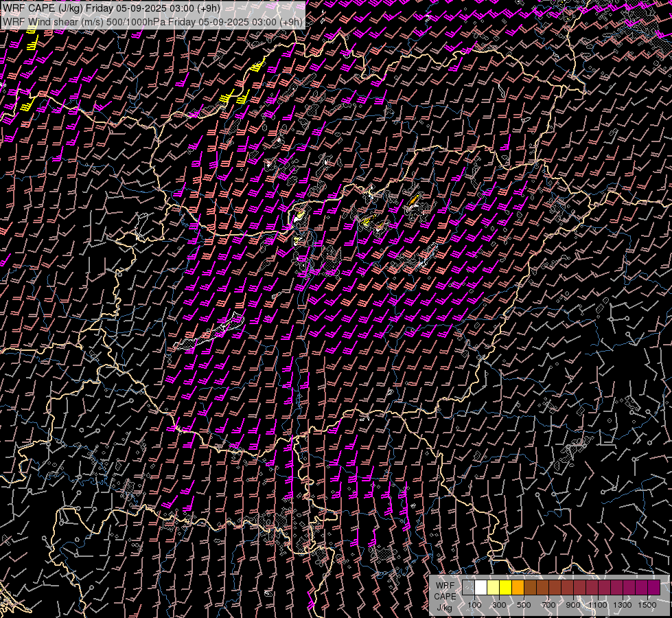Click the legend label '700'

tap(548, 605)
